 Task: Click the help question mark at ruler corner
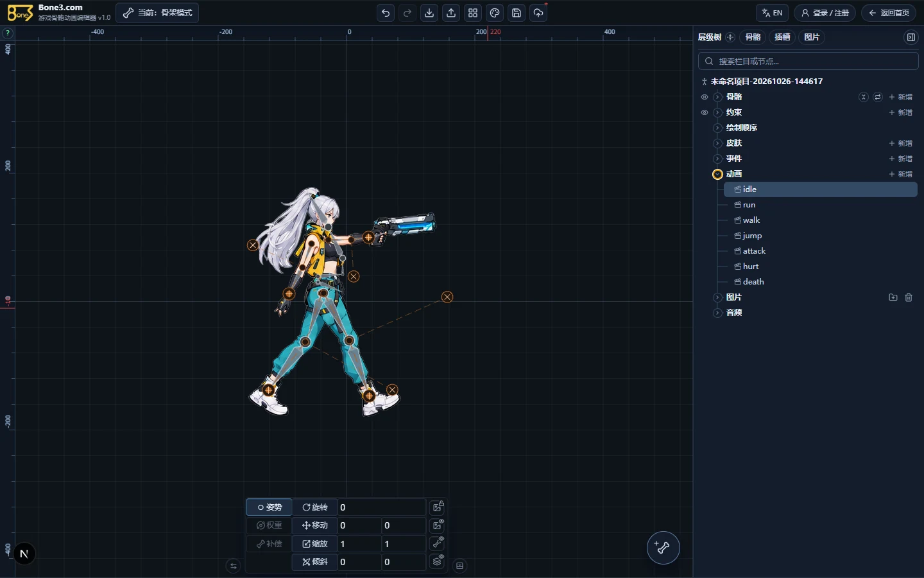click(x=8, y=33)
